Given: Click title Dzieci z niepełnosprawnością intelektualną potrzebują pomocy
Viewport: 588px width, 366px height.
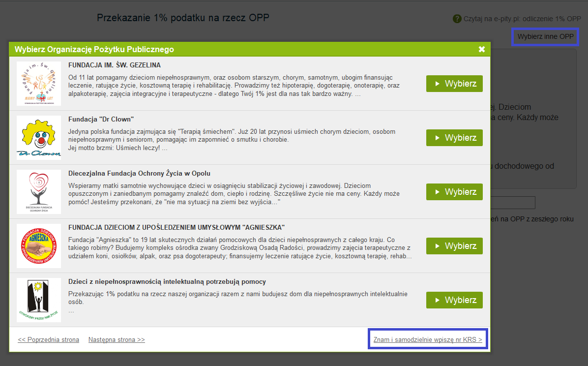Looking at the screenshot, I should 167,281.
